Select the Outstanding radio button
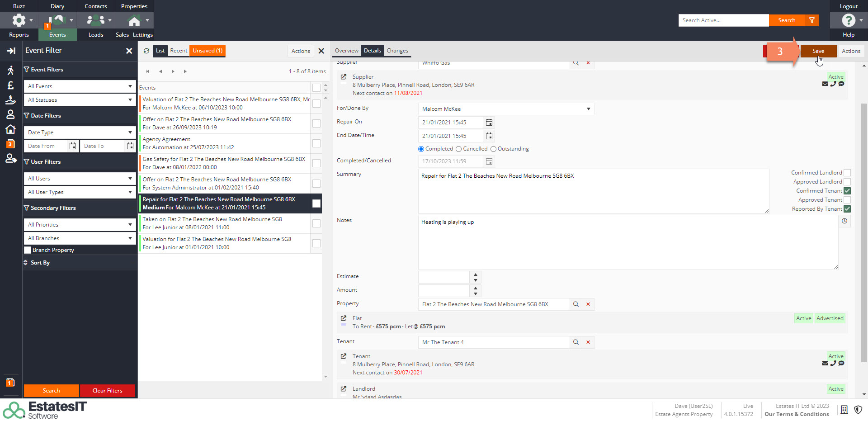Viewport: 868px width, 421px height. 493,149
